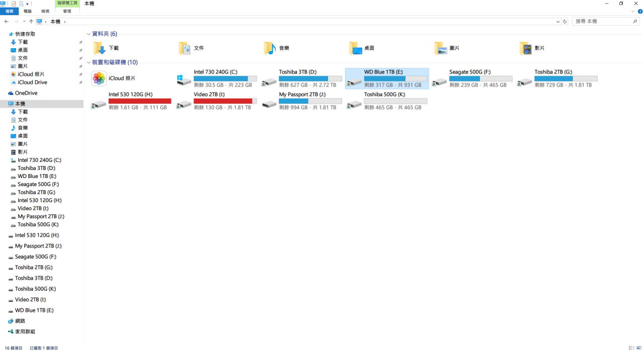Switch to details view in status bar
Image resolution: width=644 pixels, height=352 pixels.
(631, 348)
